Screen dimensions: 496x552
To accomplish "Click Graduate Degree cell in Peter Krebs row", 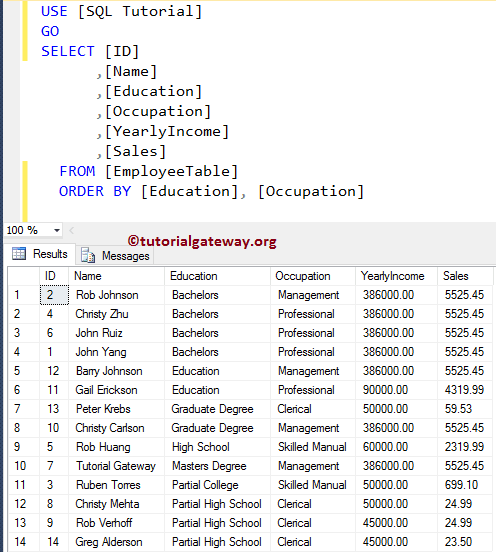I will [x=218, y=409].
